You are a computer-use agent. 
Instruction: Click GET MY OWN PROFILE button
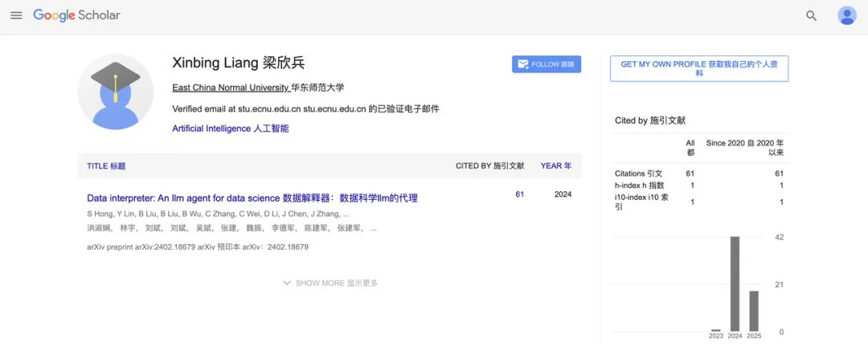699,68
